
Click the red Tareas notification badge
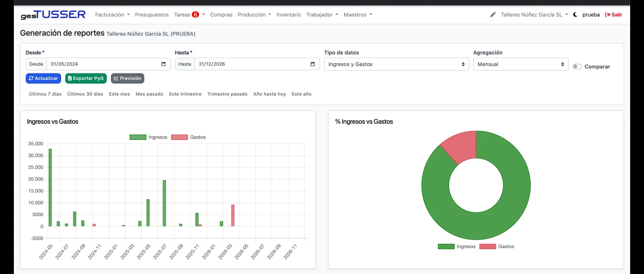point(196,15)
